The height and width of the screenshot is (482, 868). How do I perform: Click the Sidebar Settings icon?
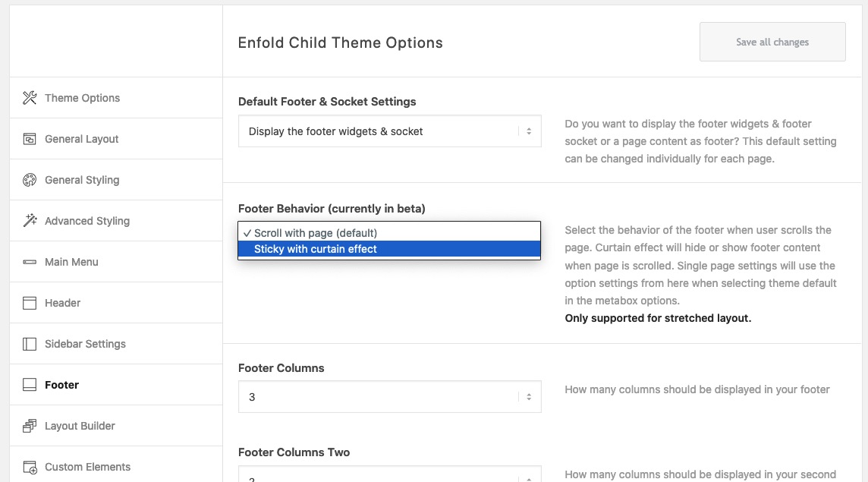(x=30, y=344)
